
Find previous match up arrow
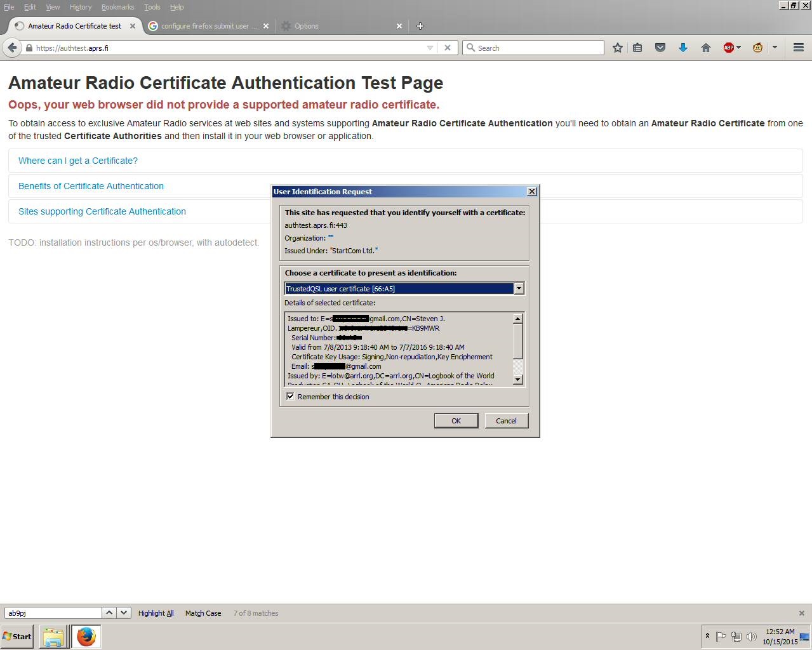[x=109, y=613]
